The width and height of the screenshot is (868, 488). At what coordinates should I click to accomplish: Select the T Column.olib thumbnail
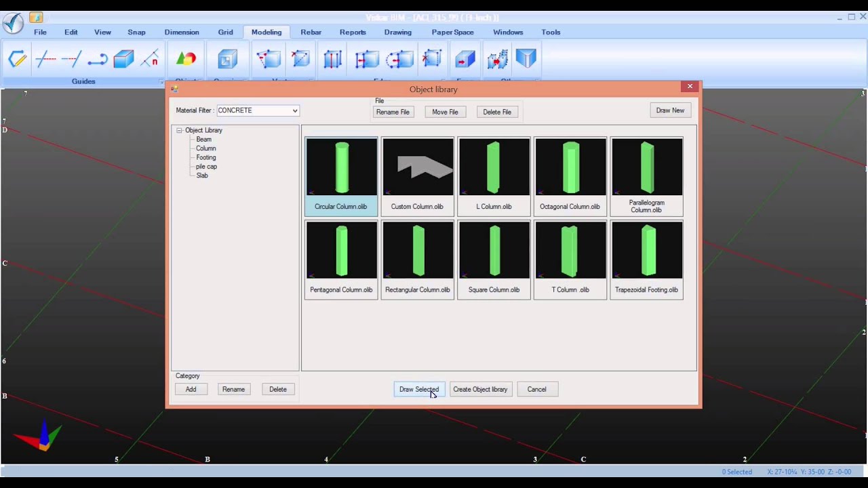570,260
